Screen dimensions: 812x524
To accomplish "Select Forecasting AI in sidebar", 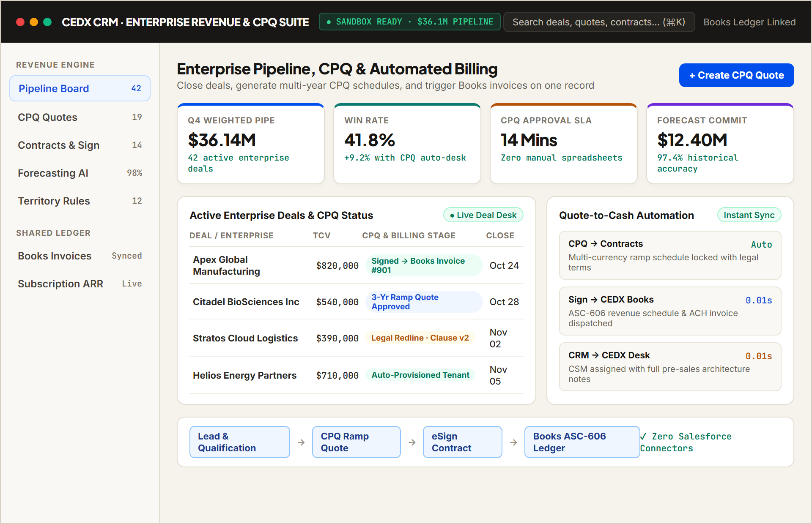I will [80, 173].
